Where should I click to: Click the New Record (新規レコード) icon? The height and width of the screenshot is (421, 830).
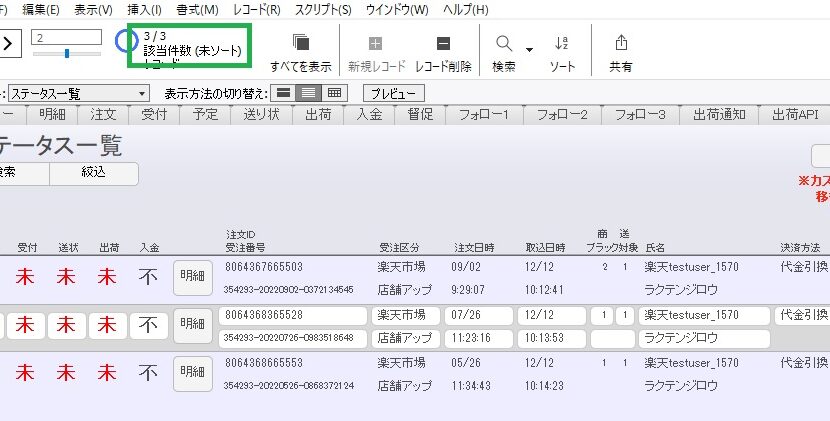tap(375, 43)
